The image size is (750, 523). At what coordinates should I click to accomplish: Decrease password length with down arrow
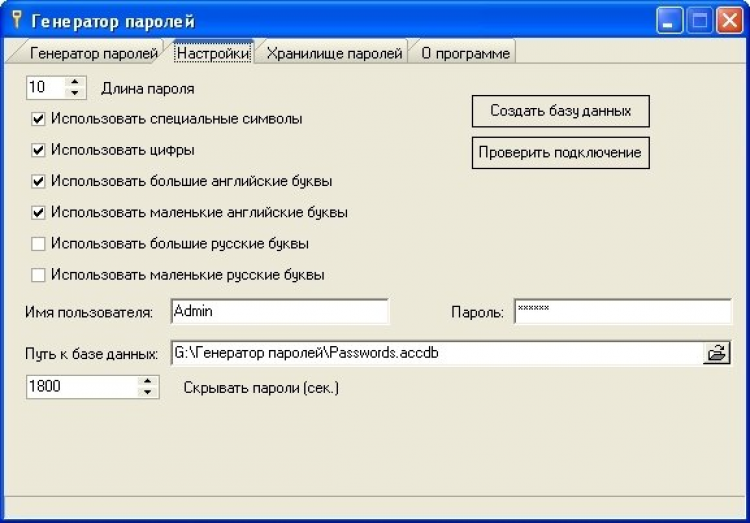tap(76, 93)
